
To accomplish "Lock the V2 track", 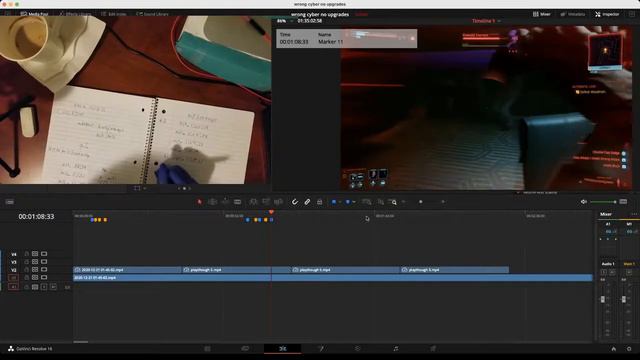I will pyautogui.click(x=27, y=270).
